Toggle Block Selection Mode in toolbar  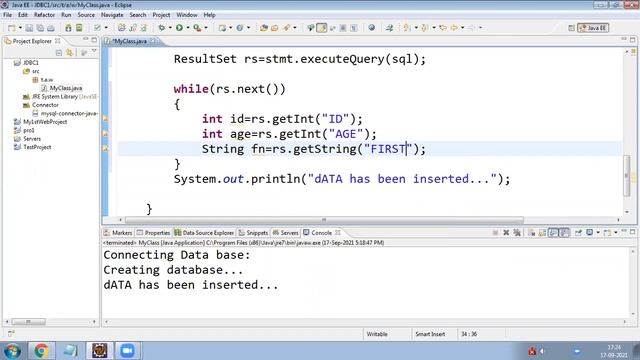pyautogui.click(x=343, y=28)
